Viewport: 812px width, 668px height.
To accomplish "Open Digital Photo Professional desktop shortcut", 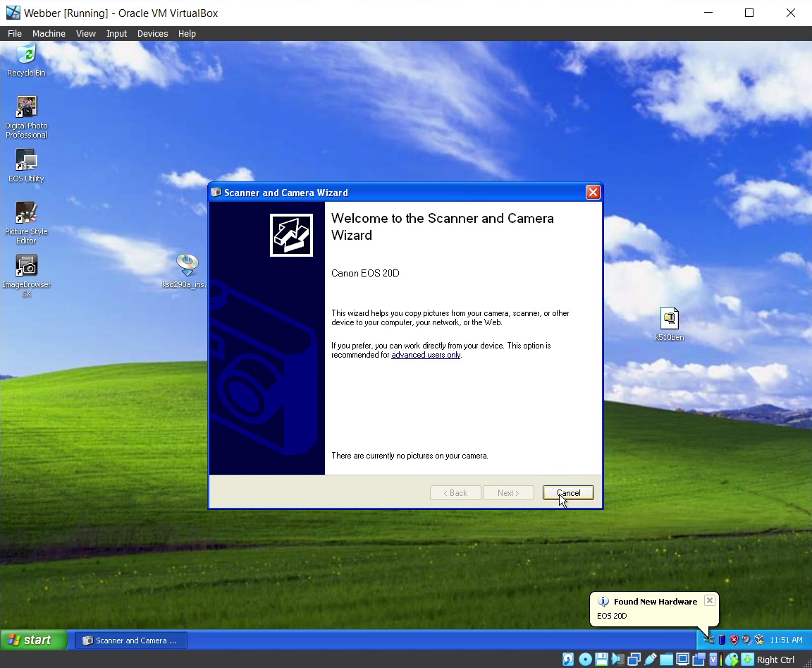I will [26, 109].
